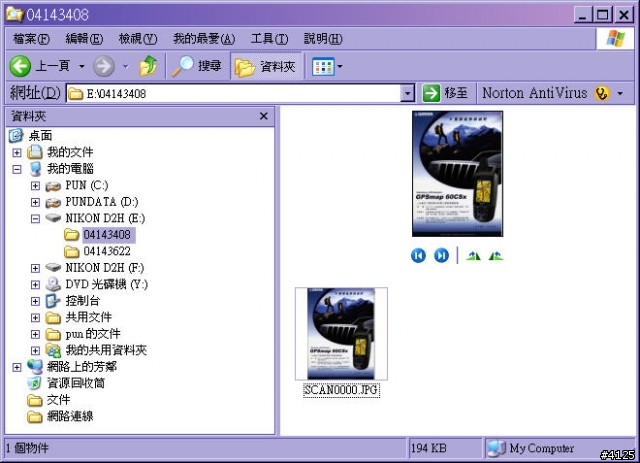Open the 說明(H) menu
This screenshot has height=463, width=640.
(x=323, y=39)
